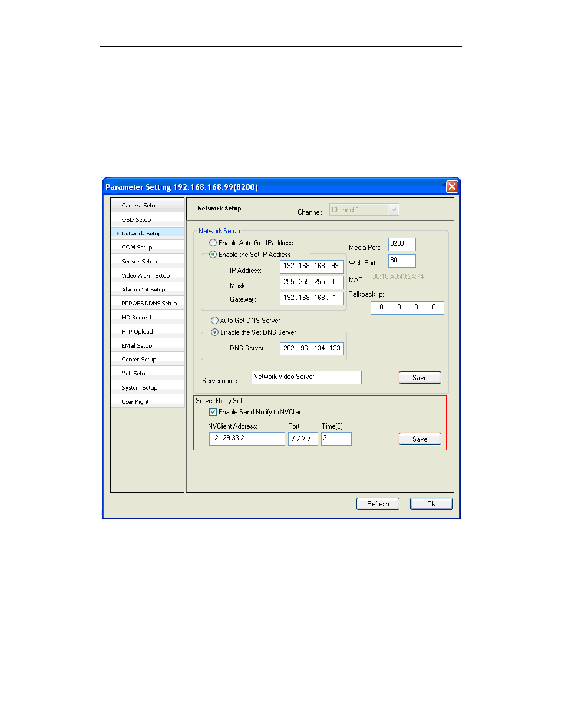Select Enable the Set DNS Server option
Image resolution: width=562 pixels, height=728 pixels.
coord(214,332)
